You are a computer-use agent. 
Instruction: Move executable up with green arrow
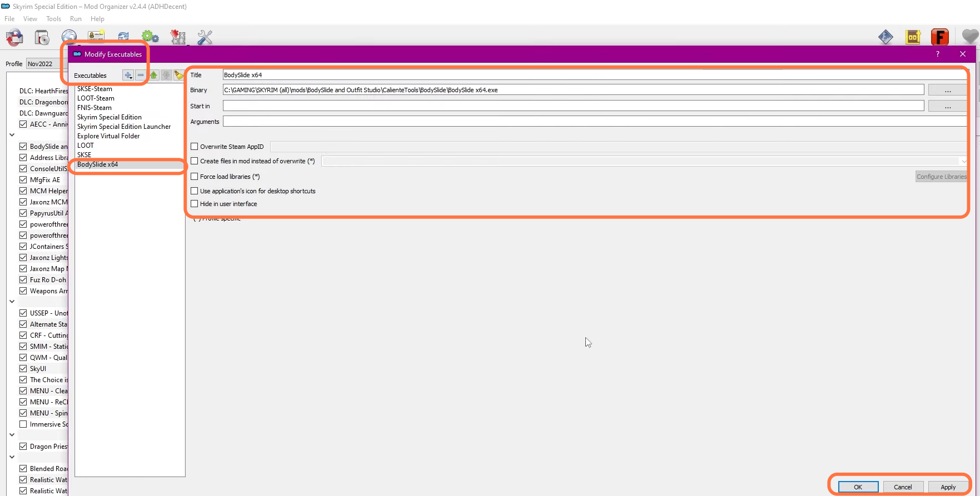click(154, 75)
